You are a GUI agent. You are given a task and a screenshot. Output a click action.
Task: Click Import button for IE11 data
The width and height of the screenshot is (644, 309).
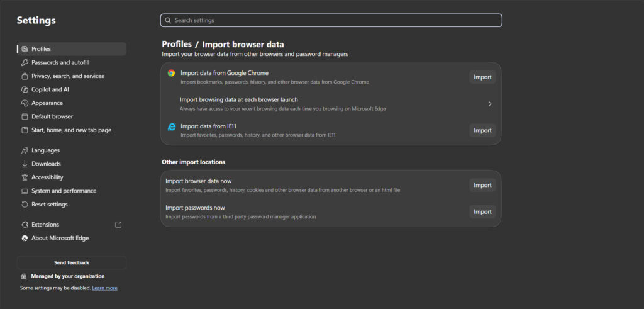(x=482, y=130)
